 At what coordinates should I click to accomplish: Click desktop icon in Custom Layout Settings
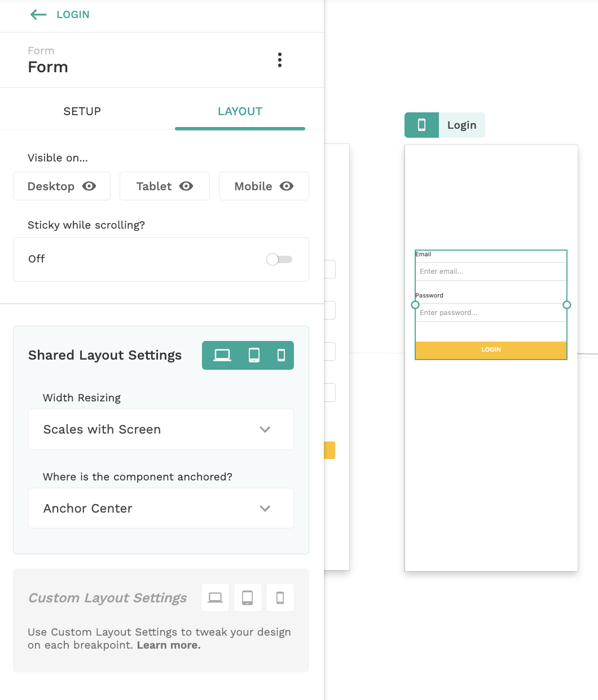[x=216, y=597]
